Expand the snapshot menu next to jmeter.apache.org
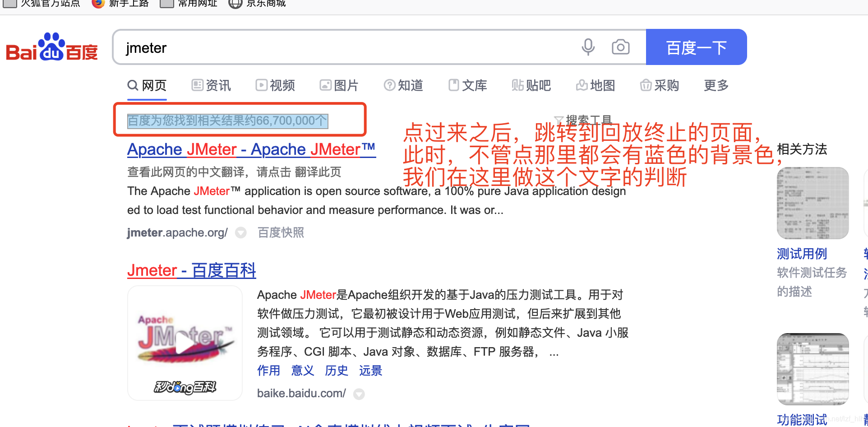Viewport: 868px width, 427px height. (x=241, y=232)
